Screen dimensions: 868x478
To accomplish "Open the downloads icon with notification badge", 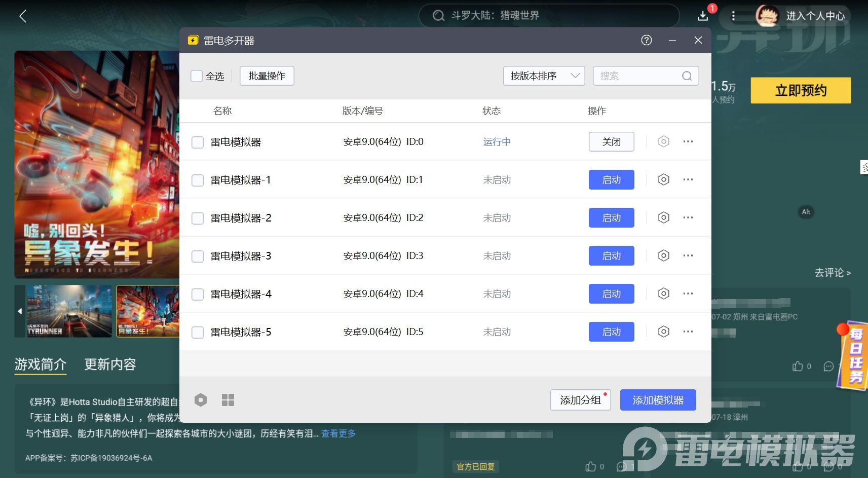I will pos(703,16).
